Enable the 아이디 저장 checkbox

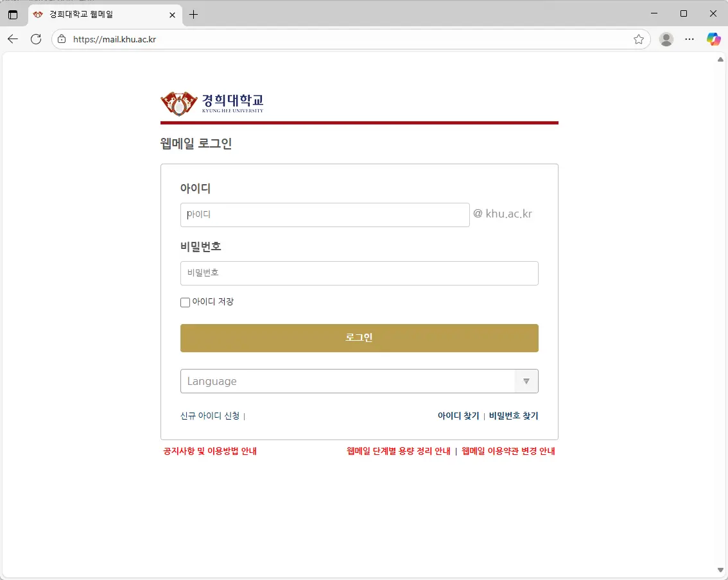tap(186, 302)
